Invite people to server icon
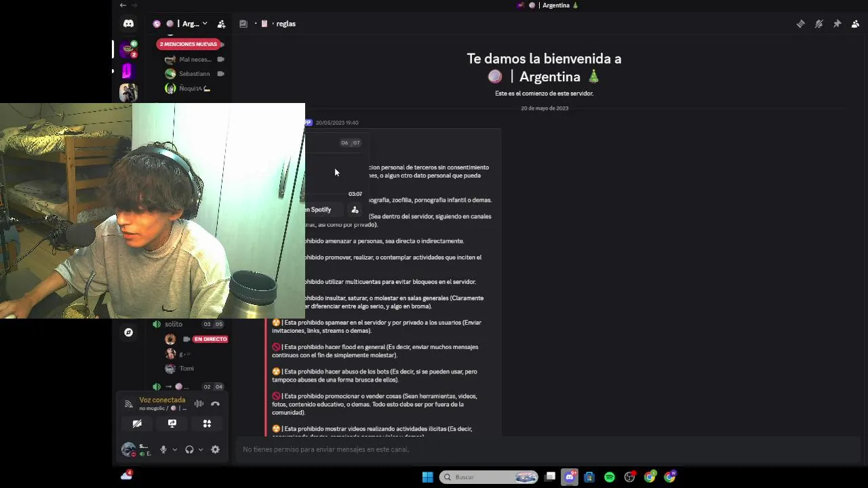 click(x=221, y=24)
